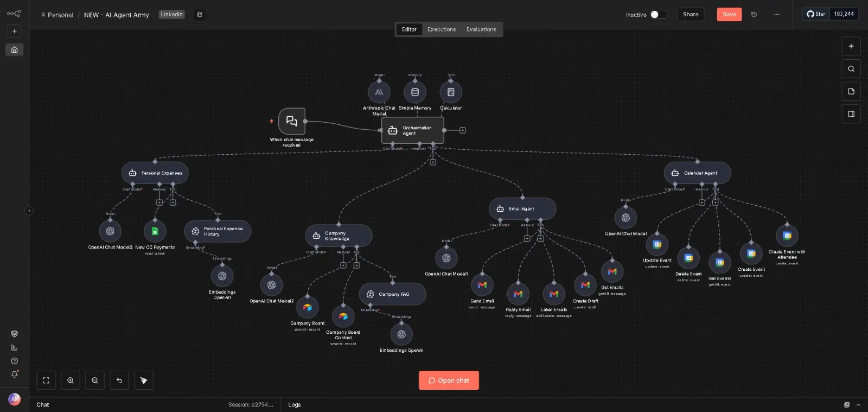
Task: Expand the collapsed left sidebar arrow
Action: coord(29,211)
